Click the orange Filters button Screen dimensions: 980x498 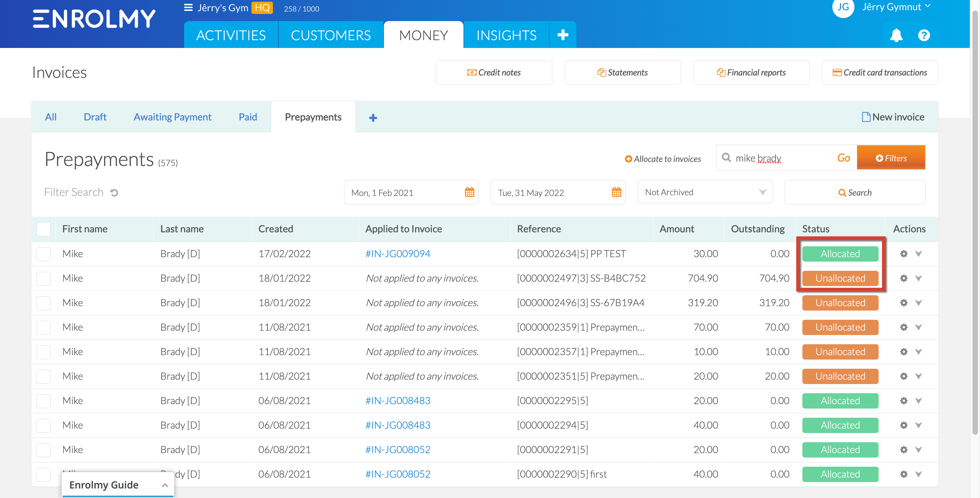pyautogui.click(x=891, y=158)
